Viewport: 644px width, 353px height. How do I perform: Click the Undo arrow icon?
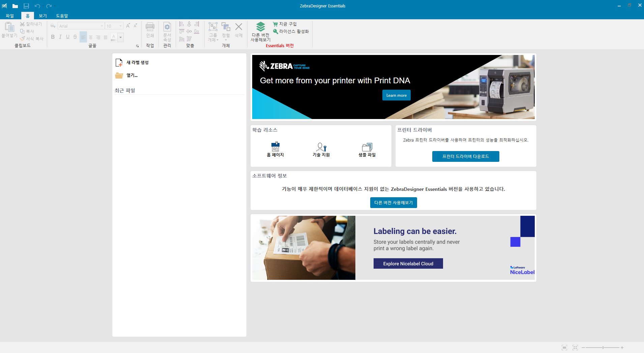37,6
